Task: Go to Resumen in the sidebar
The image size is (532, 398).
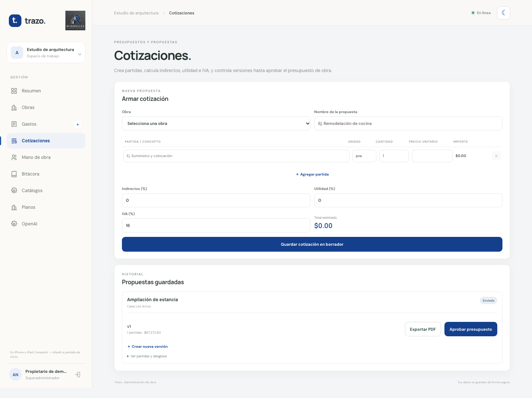Action: coord(46,91)
